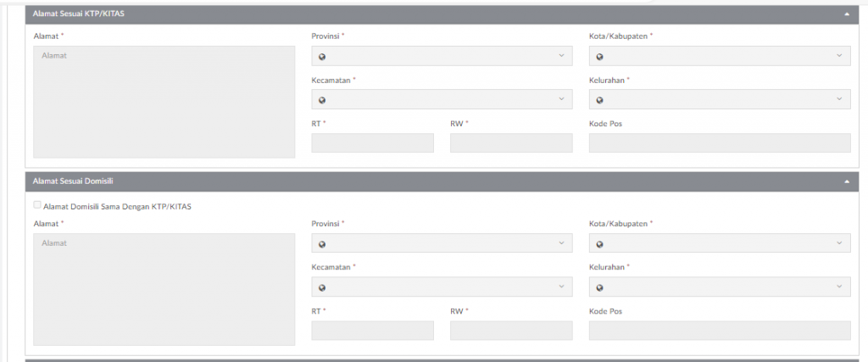
Task: Tick Alamat Domisili Sama Dengan KTP/KITAS checkbox
Action: [x=37, y=205]
